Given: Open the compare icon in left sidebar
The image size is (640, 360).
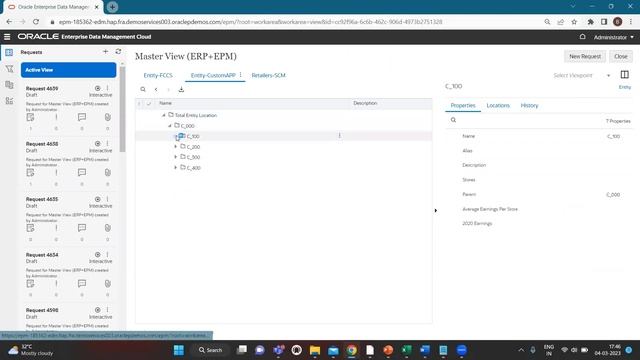Looking at the screenshot, I should [9, 84].
